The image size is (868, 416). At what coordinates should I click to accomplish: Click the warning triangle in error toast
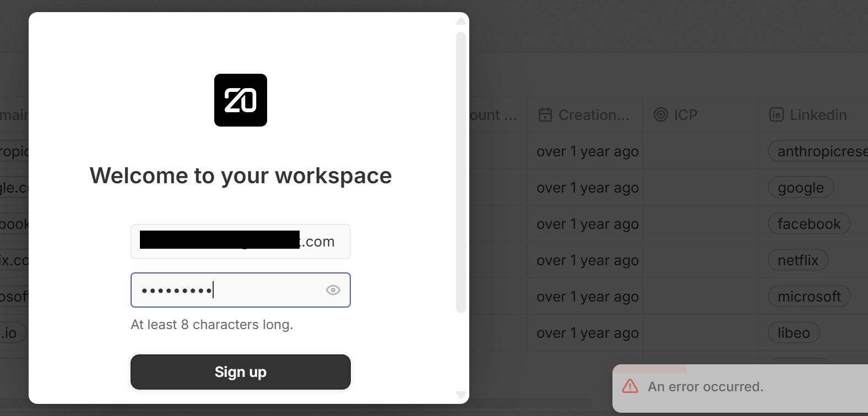pyautogui.click(x=630, y=386)
